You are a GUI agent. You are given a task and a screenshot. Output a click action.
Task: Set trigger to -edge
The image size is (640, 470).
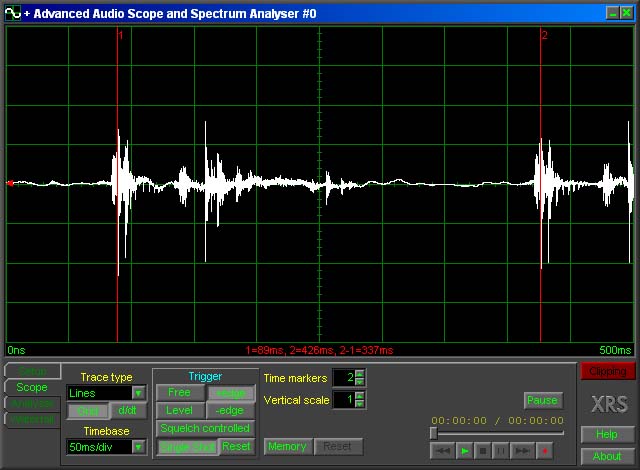[x=231, y=410]
